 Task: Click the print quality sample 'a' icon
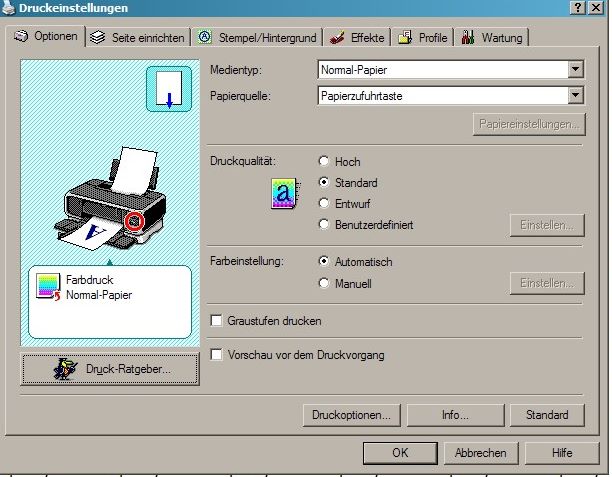coord(284,194)
